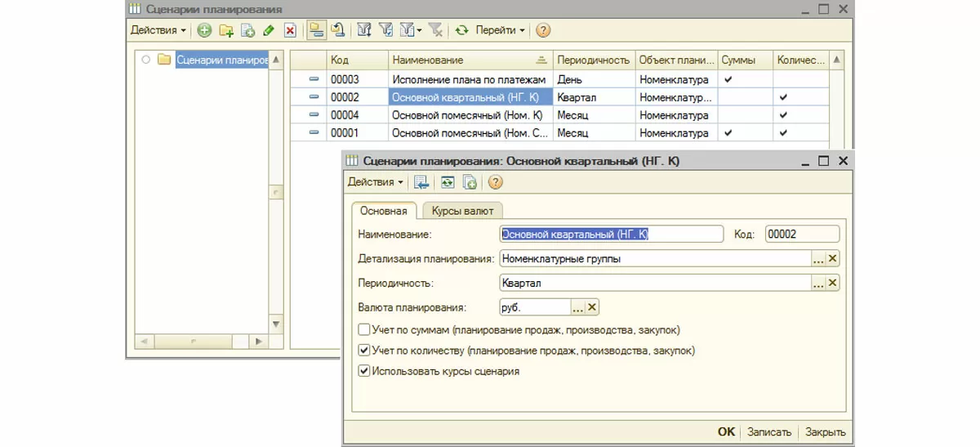Open the Перейти dropdown menu
The image size is (980, 447).
tap(501, 30)
